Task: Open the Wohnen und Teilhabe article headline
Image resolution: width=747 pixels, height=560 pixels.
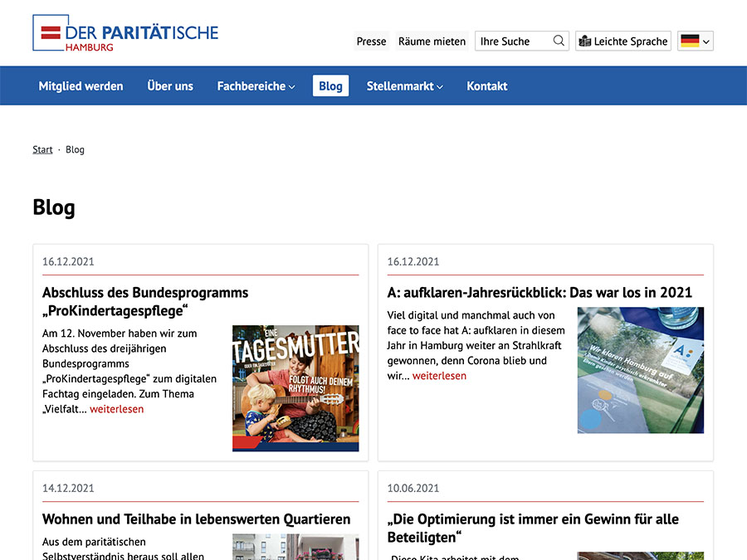Action: [196, 519]
